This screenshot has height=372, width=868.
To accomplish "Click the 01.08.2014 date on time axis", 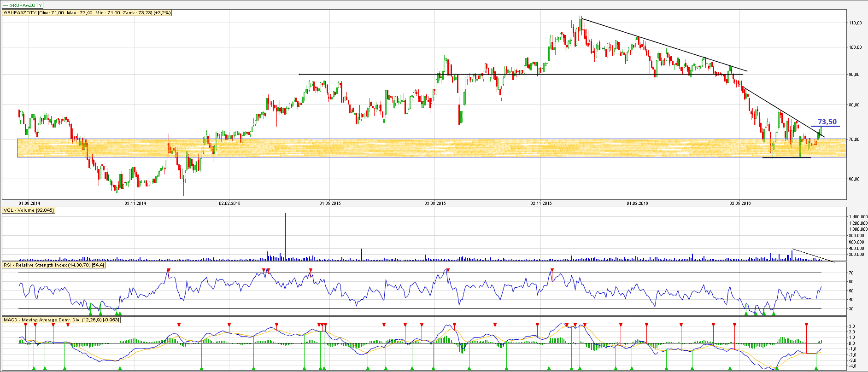I will [29, 203].
